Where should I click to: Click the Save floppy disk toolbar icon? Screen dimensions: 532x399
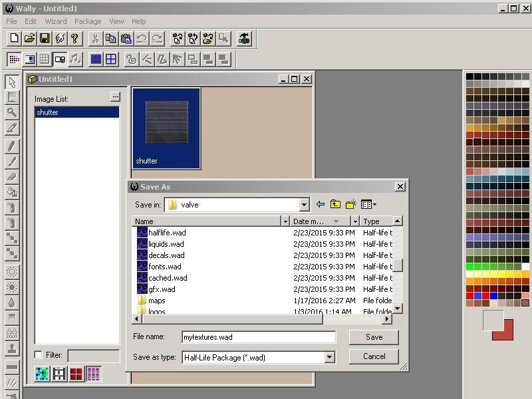coord(45,39)
